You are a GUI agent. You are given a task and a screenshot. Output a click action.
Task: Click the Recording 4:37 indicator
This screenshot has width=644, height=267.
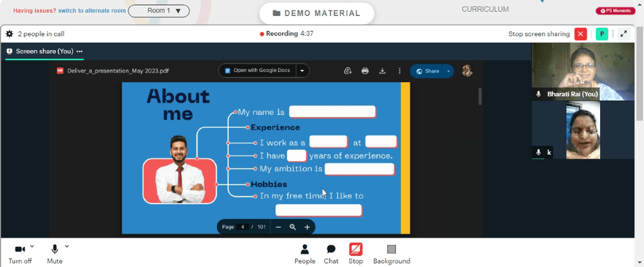coord(287,34)
